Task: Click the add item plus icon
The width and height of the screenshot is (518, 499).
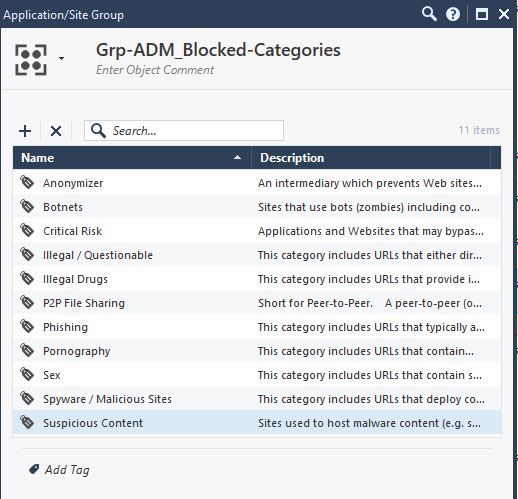Action: (25, 131)
